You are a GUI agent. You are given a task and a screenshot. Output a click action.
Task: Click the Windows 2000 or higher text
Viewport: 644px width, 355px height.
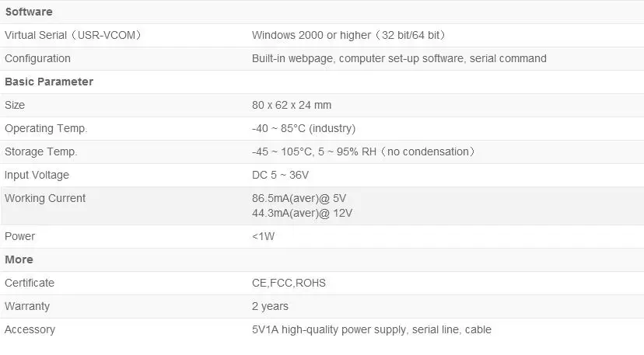pyautogui.click(x=348, y=35)
